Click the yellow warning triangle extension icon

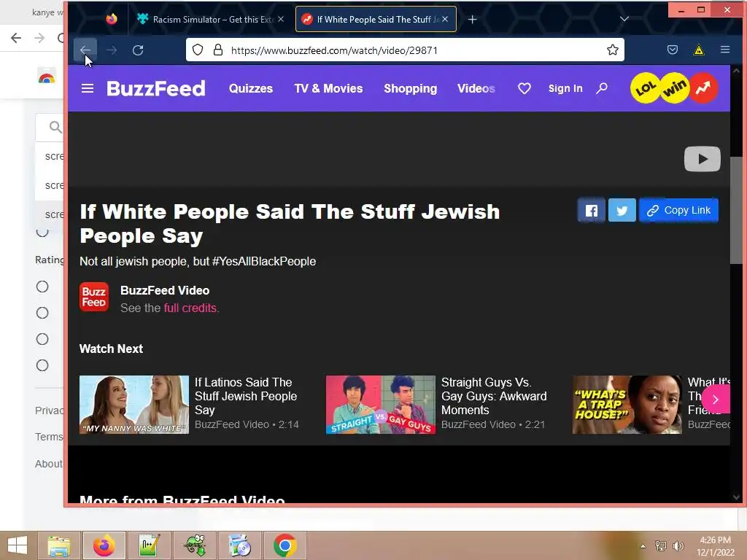pos(698,50)
